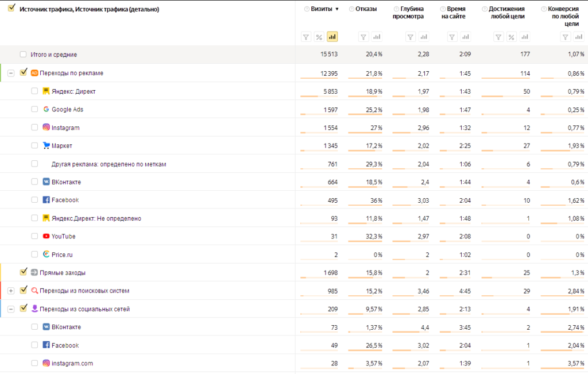Collapse the Переходы по рекламе group
588x374 pixels.
(11, 73)
